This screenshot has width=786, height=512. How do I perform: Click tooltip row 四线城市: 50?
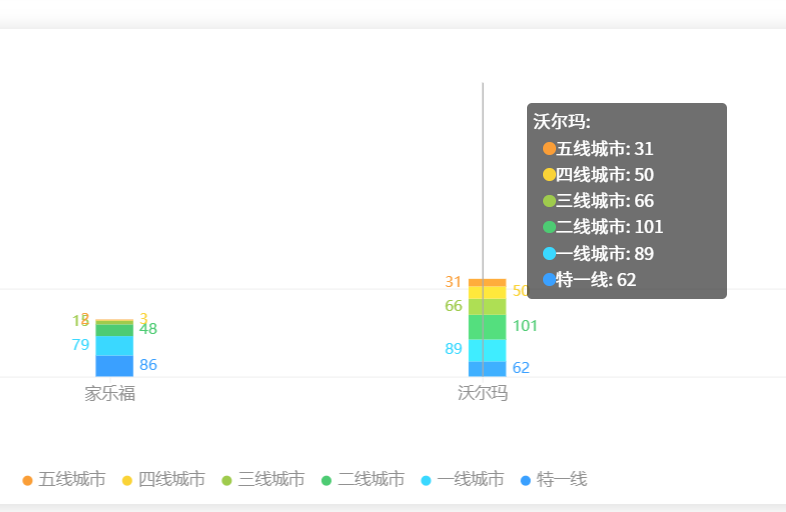pyautogui.click(x=598, y=175)
